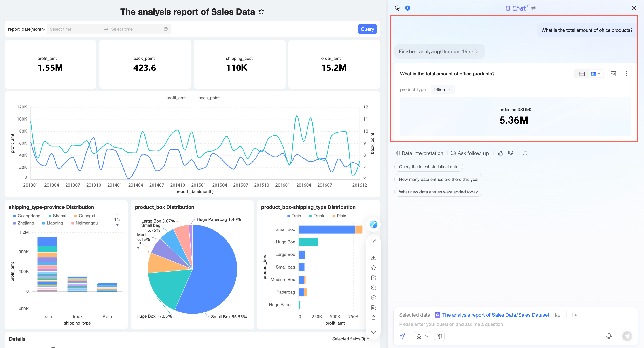
Task: Click the Guangdong legend color swatch
Action: pos(15,216)
